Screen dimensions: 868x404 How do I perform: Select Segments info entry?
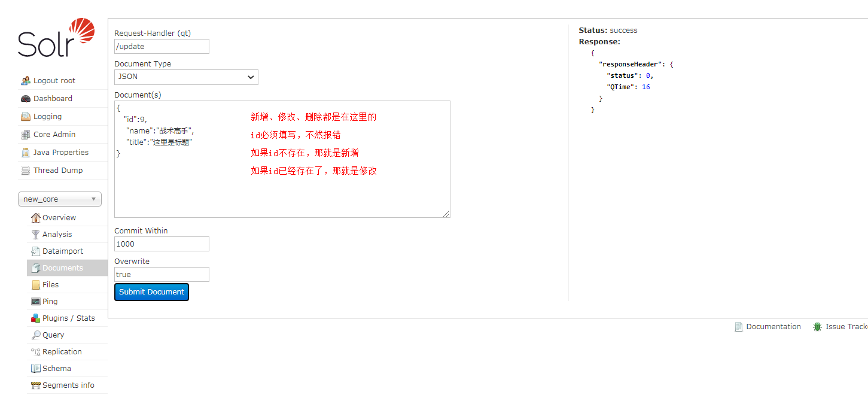pos(67,385)
